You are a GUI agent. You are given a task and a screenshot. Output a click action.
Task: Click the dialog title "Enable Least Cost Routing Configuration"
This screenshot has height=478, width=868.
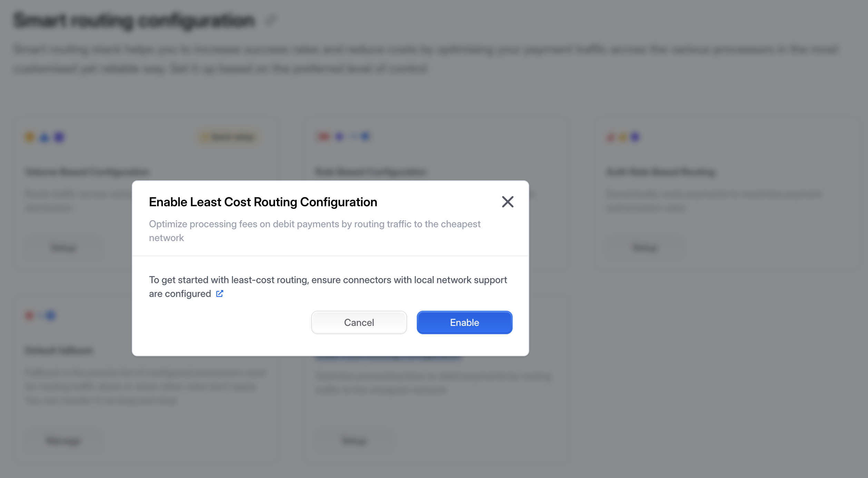coord(263,202)
